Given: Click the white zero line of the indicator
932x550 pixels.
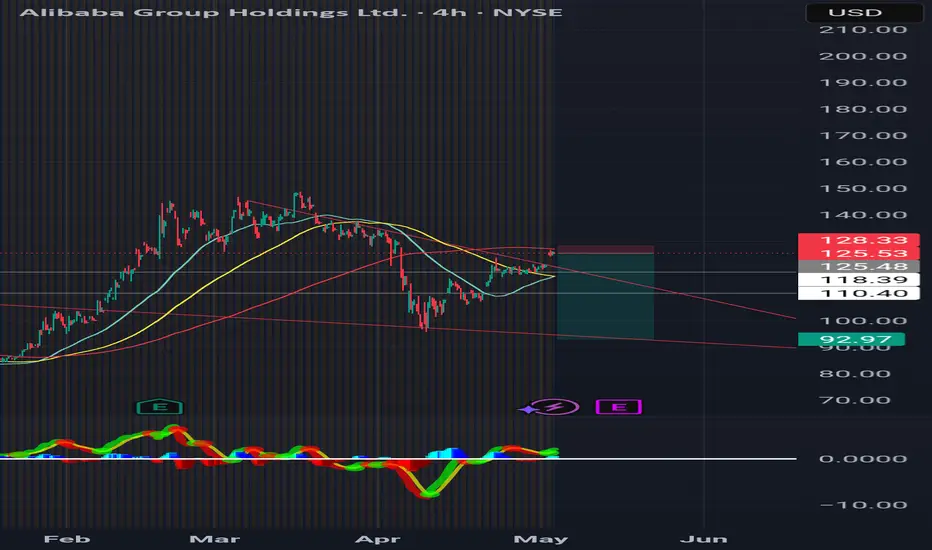Looking at the screenshot, I should tap(398, 458).
